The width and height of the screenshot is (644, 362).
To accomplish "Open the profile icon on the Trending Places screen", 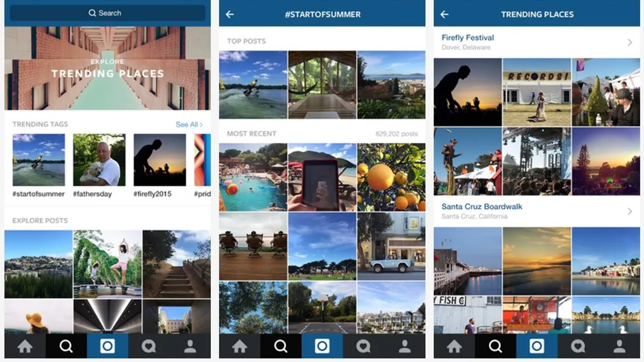I will point(619,346).
